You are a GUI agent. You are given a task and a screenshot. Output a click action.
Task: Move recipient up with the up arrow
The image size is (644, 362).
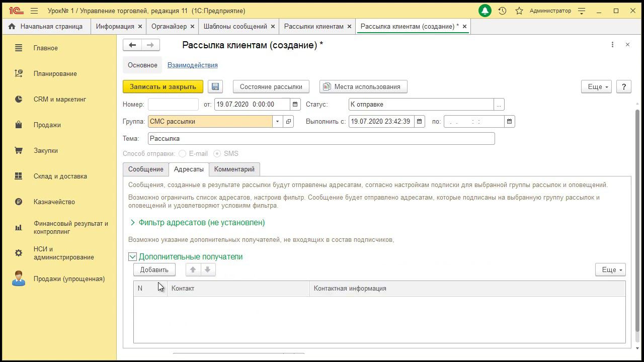click(x=193, y=270)
